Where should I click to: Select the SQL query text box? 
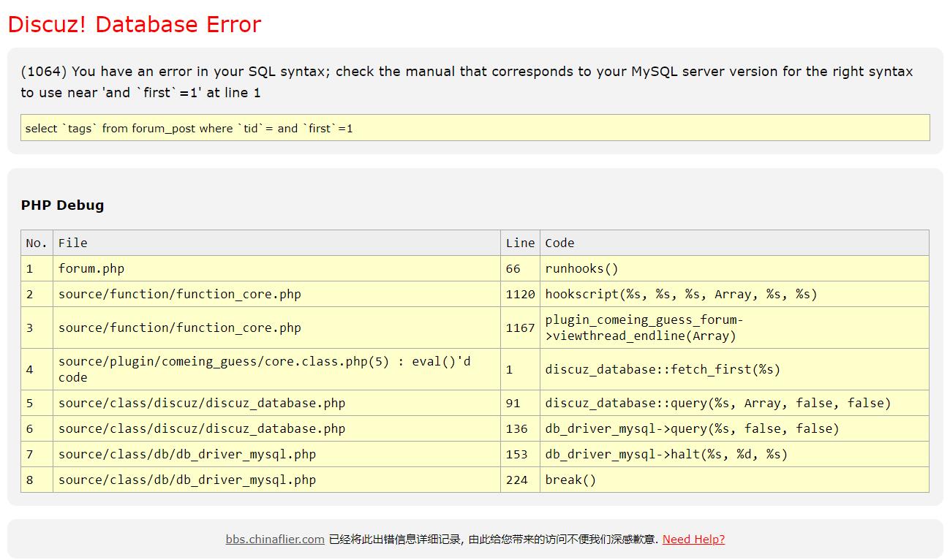click(475, 128)
